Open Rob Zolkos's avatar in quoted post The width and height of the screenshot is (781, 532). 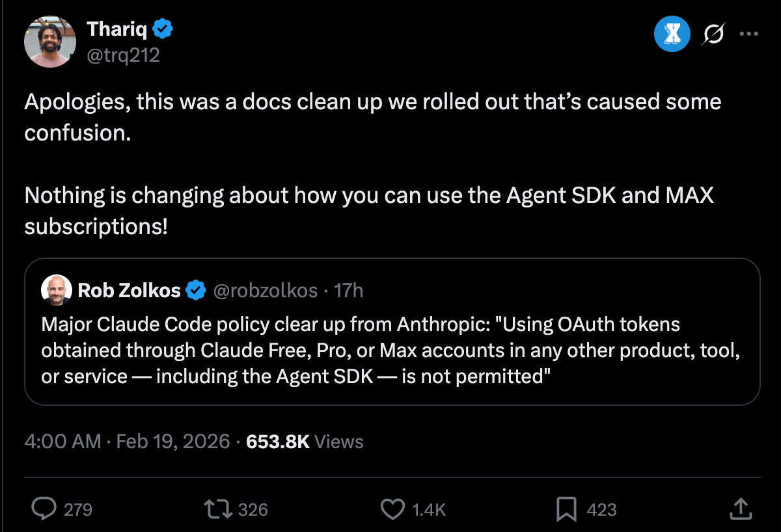(x=57, y=290)
